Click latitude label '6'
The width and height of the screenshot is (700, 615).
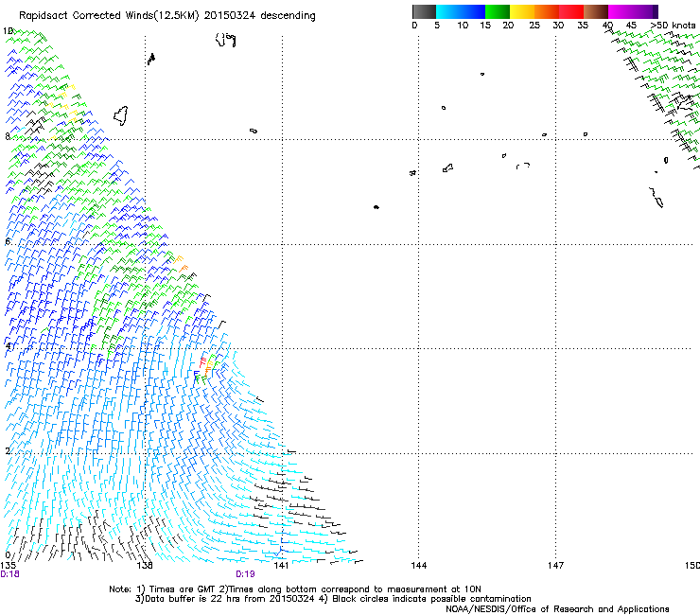(x=8, y=241)
